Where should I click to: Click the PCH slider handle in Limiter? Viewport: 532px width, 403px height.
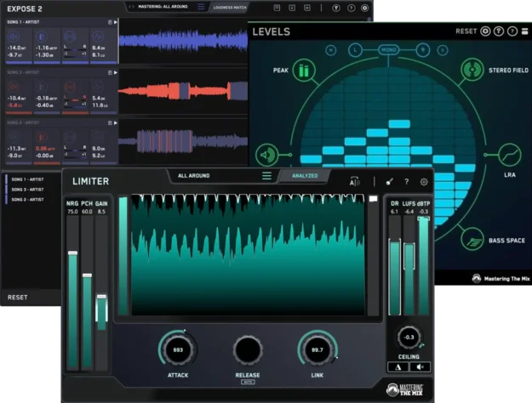click(x=87, y=275)
